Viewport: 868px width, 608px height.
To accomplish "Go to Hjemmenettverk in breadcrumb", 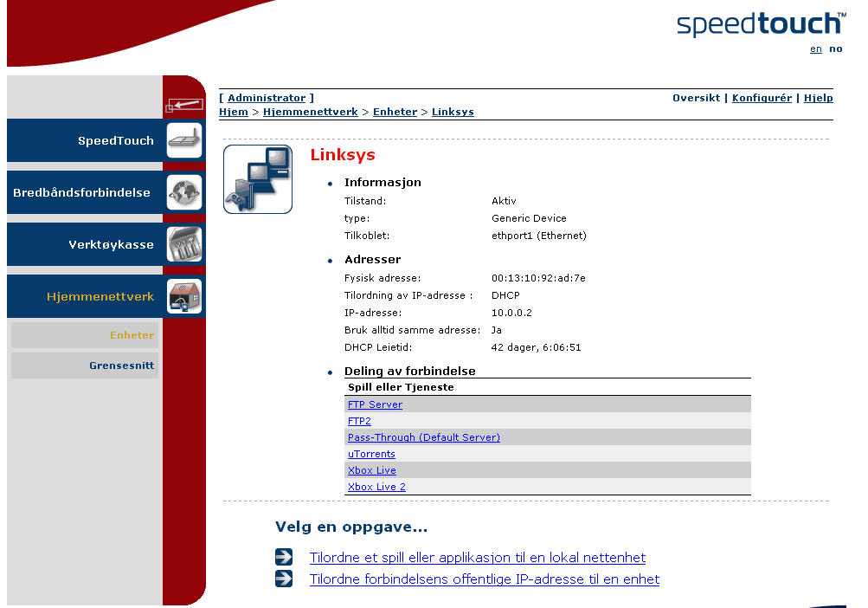I will [310, 112].
